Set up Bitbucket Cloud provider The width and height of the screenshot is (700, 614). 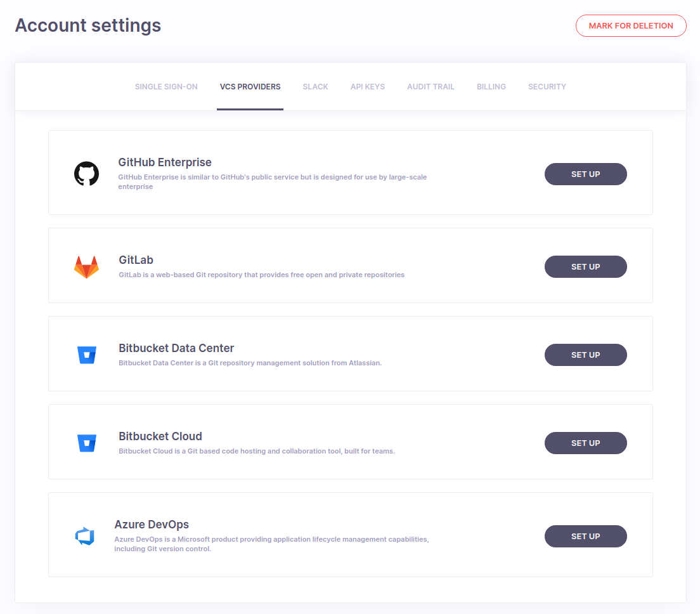point(585,443)
